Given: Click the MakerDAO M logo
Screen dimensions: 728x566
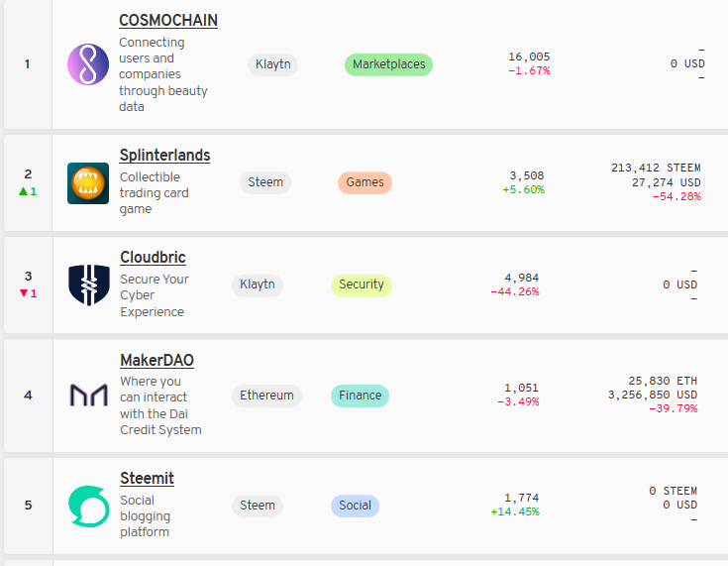Looking at the screenshot, I should [x=89, y=395].
